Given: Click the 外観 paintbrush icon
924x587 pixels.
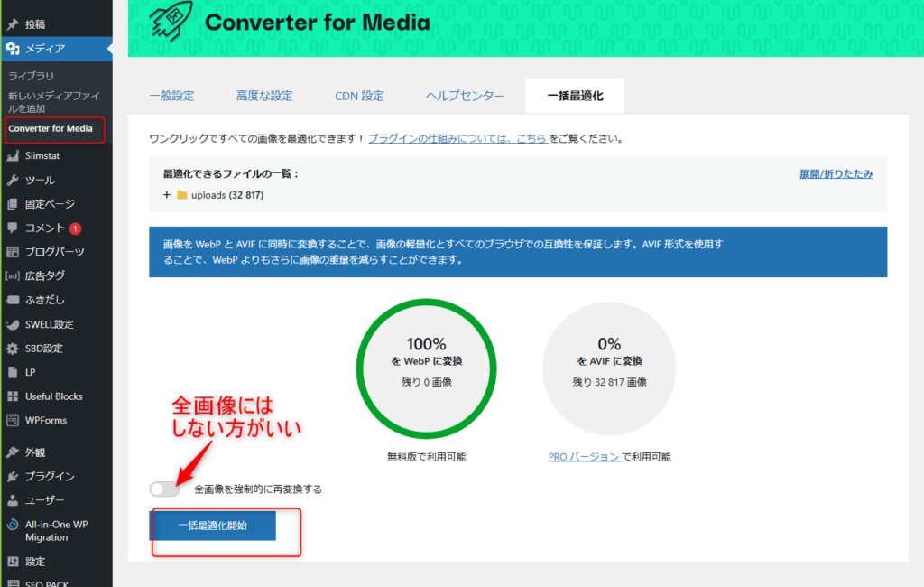Looking at the screenshot, I should 13,452.
